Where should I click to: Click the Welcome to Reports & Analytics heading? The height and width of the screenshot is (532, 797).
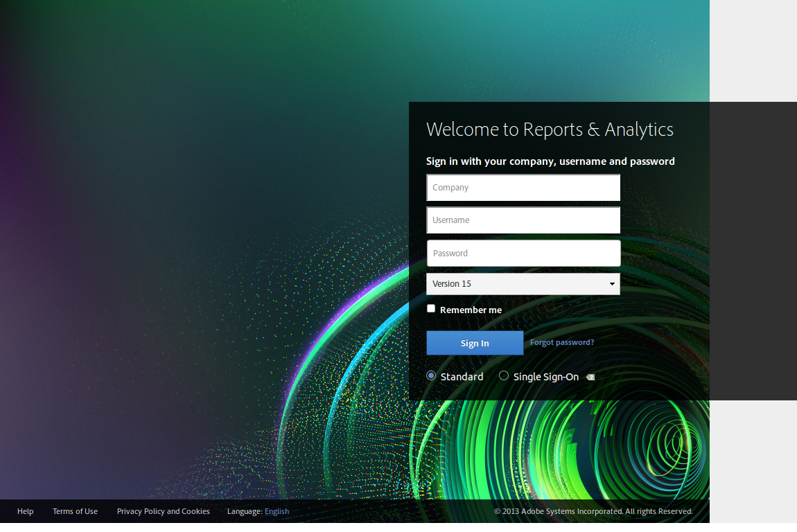(x=550, y=130)
